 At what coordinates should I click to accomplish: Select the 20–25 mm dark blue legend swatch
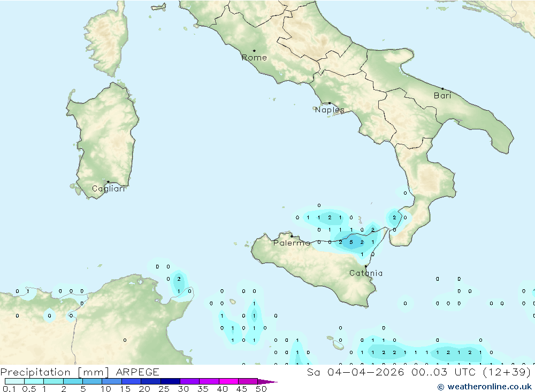tap(150, 381)
